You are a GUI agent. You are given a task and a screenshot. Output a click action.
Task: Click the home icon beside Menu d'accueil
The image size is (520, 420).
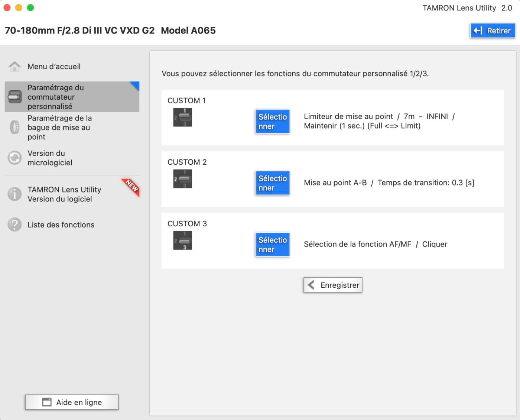click(14, 67)
